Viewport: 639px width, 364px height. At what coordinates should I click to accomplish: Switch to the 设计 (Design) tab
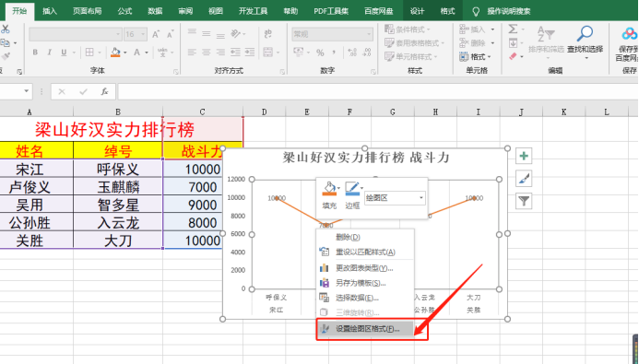(x=417, y=11)
